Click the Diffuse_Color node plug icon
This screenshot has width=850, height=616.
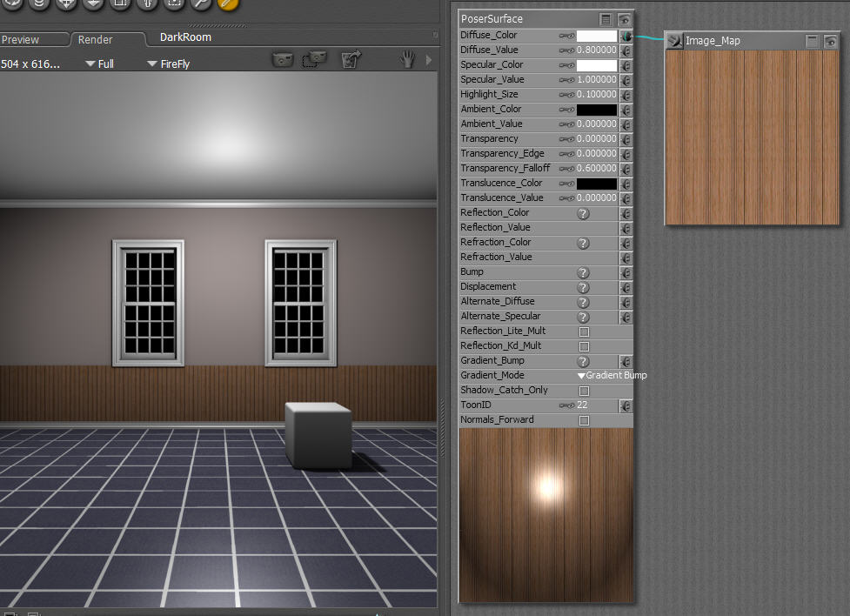[626, 36]
